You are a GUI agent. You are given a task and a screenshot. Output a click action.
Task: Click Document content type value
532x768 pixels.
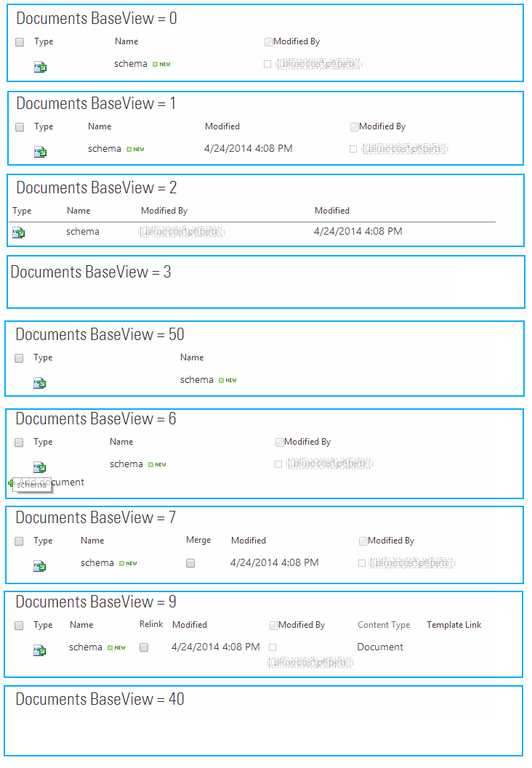pyautogui.click(x=380, y=647)
